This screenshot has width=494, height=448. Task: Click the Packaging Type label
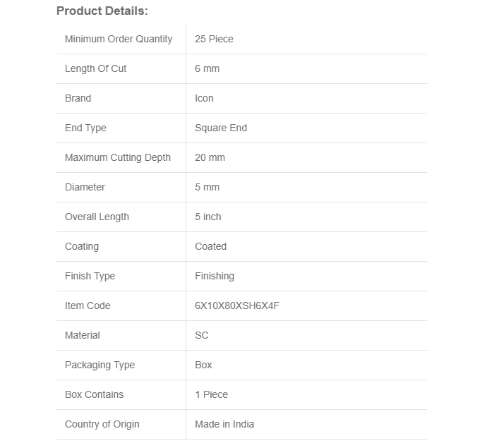coord(100,365)
